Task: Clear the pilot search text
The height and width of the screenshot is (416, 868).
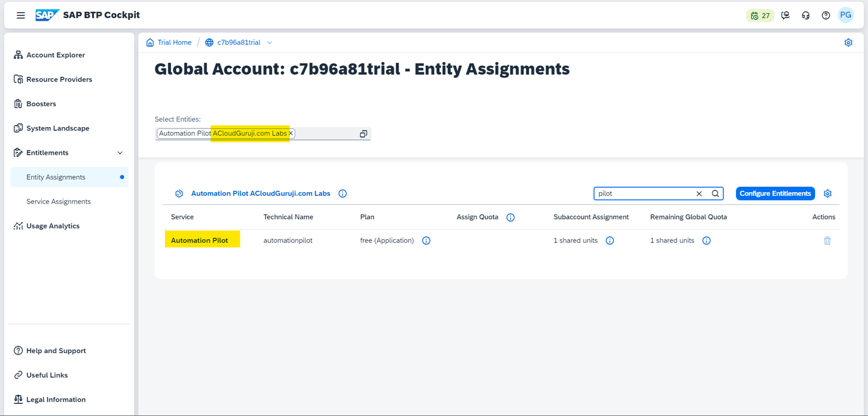Action: coord(699,193)
